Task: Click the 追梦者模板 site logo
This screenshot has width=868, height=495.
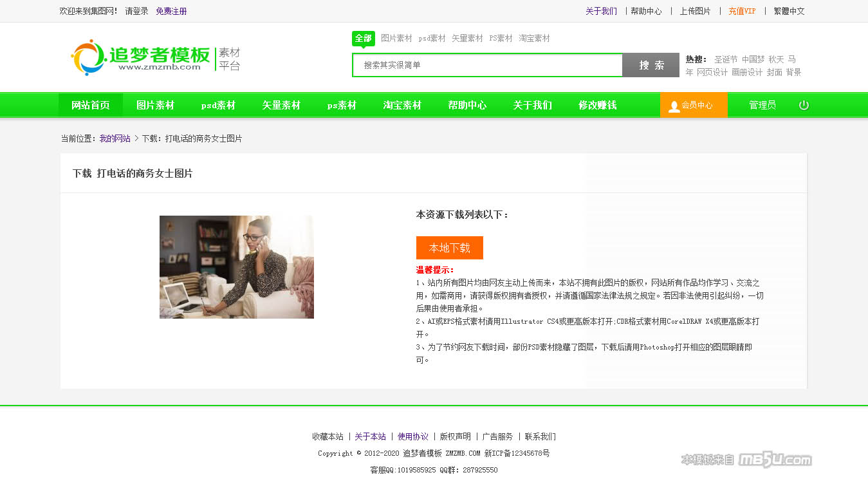Action: click(154, 58)
